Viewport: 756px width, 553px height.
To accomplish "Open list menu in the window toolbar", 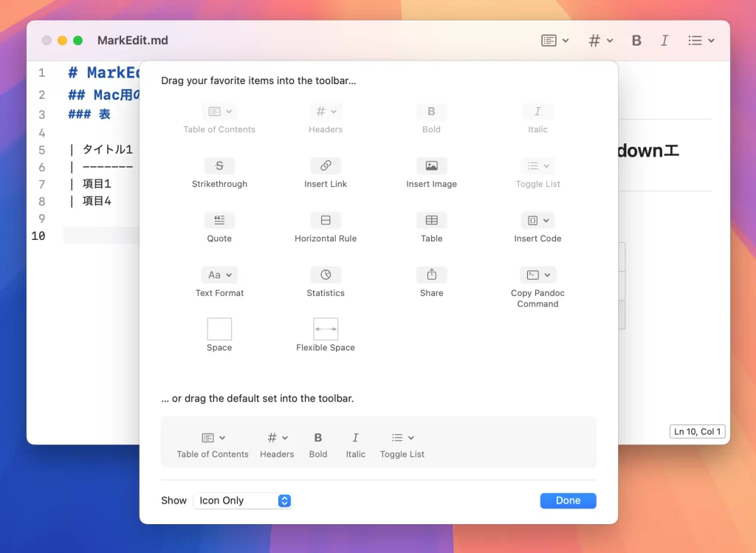I will pos(701,41).
